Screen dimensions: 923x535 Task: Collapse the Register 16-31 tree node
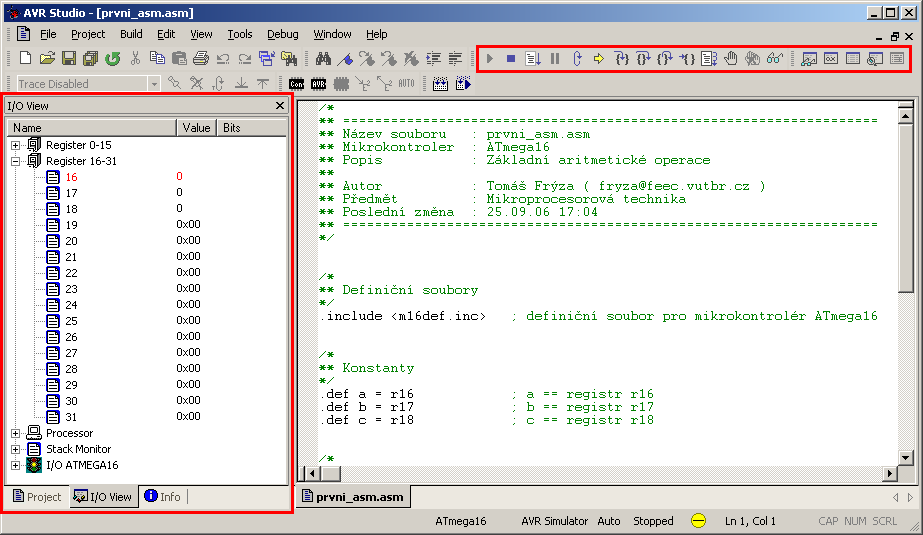click(x=15, y=161)
